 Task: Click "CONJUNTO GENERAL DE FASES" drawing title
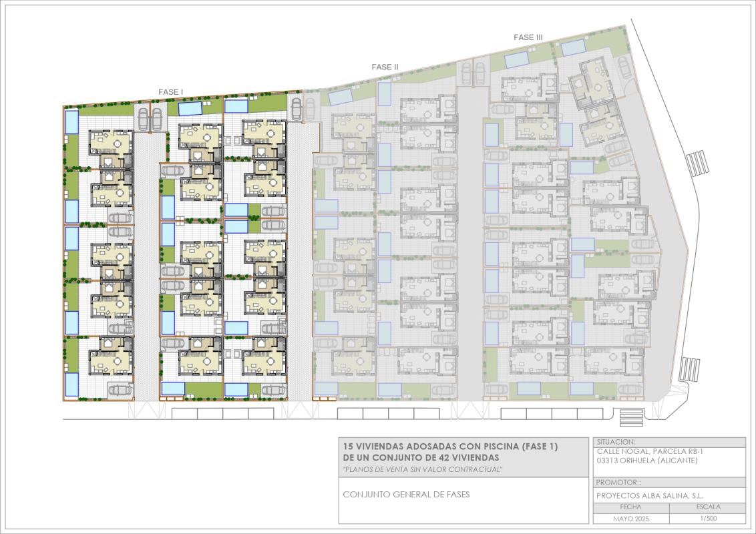tap(406, 494)
